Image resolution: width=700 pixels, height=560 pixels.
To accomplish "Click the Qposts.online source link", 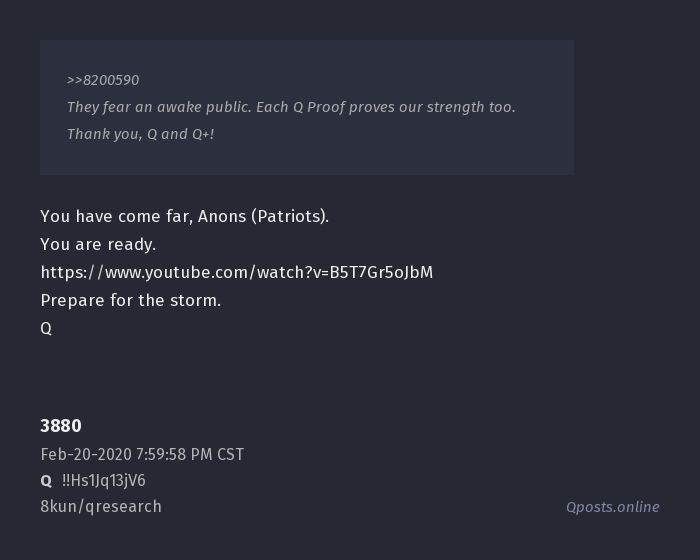I will coord(612,507).
